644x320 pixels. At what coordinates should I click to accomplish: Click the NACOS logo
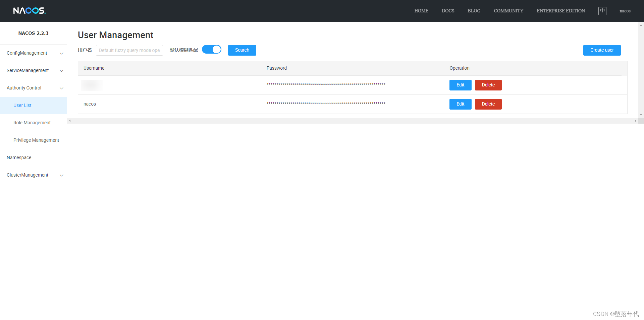pyautogui.click(x=30, y=11)
